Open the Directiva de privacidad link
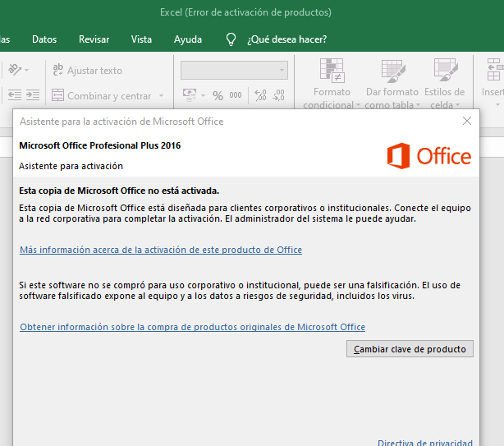Image resolution: width=504 pixels, height=446 pixels. (x=425, y=443)
